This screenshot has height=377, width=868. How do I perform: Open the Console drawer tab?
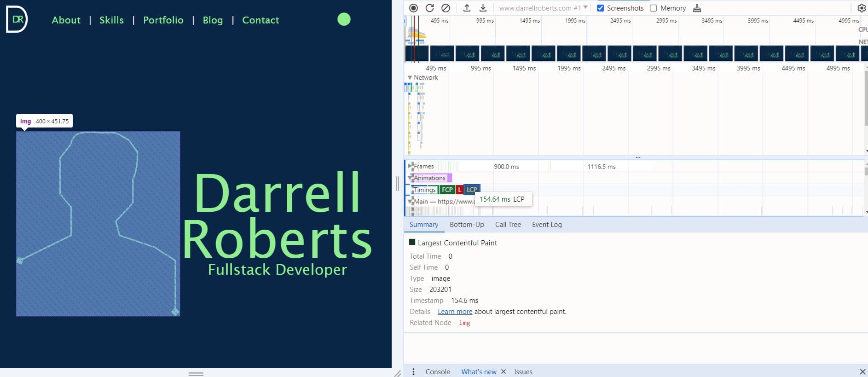point(438,371)
